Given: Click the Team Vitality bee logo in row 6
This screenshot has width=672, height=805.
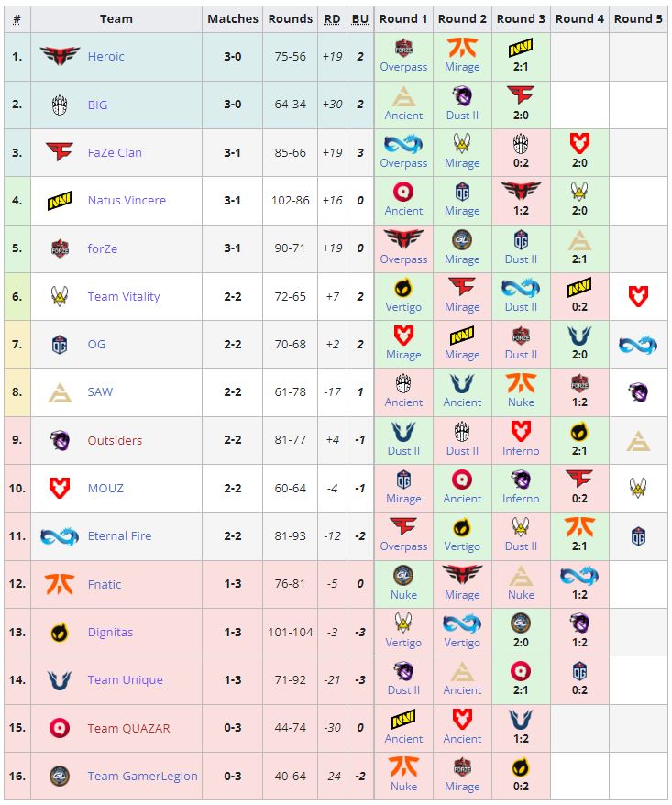Looking at the screenshot, I should [x=60, y=296].
